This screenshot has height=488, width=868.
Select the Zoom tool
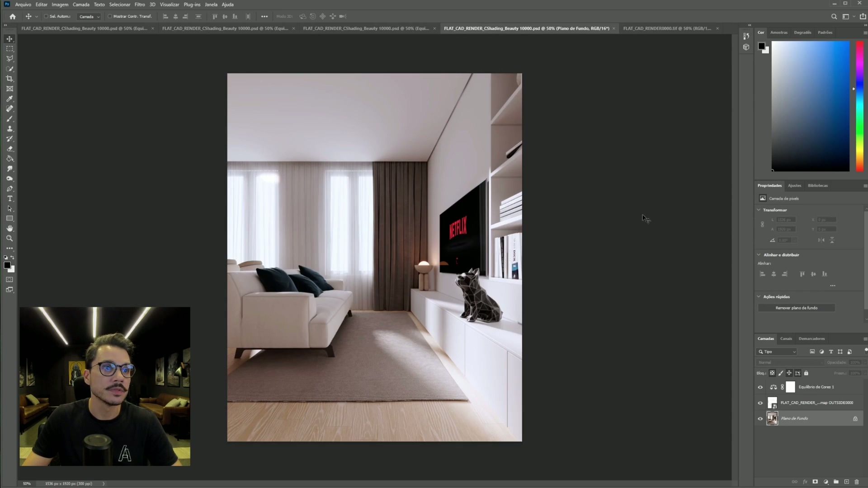(9, 239)
